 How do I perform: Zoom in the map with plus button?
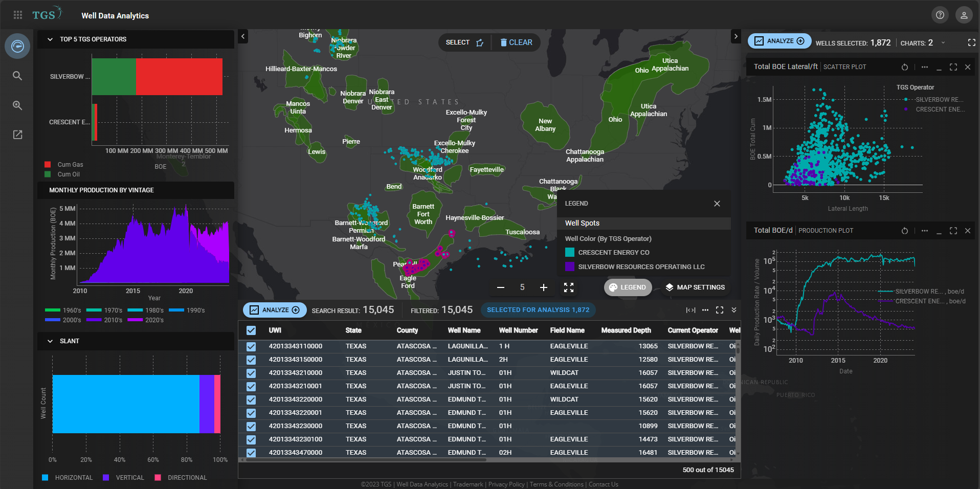pos(543,287)
